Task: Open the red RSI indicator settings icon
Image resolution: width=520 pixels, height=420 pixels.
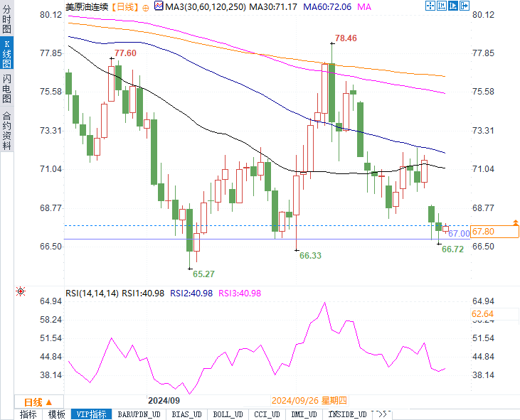Action: click(21, 291)
